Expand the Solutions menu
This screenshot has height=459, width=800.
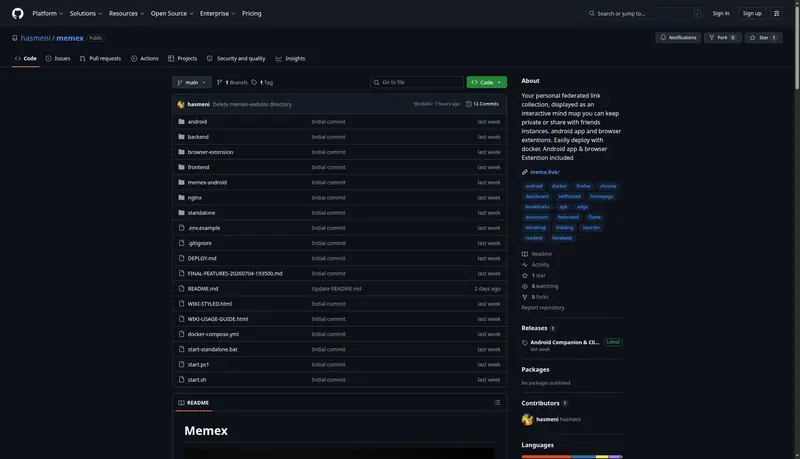pyautogui.click(x=86, y=13)
